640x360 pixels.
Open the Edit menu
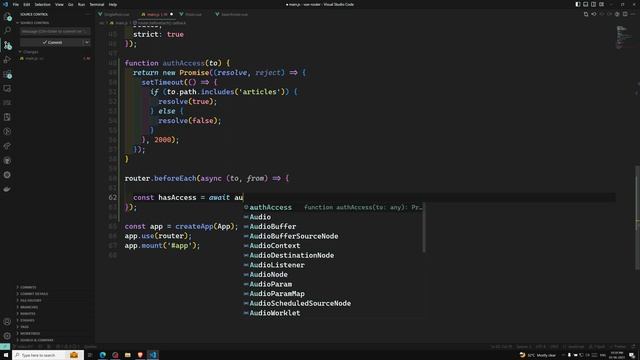click(27, 4)
